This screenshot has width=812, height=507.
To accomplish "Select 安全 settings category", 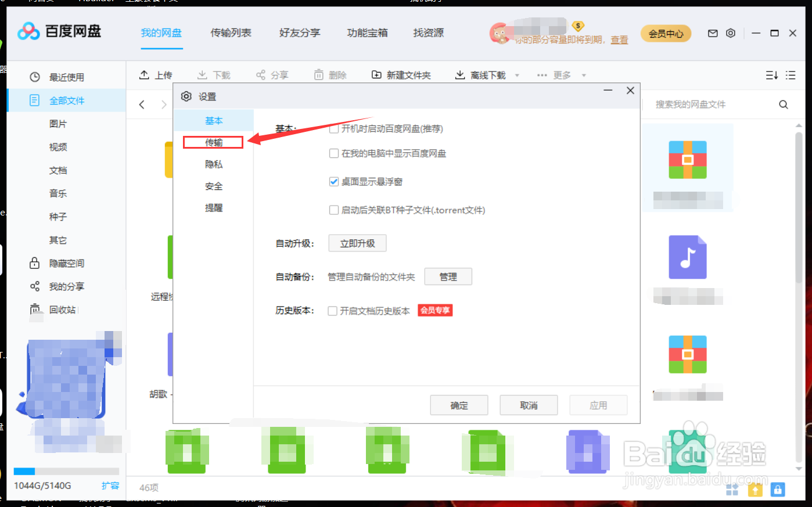I will pos(214,186).
